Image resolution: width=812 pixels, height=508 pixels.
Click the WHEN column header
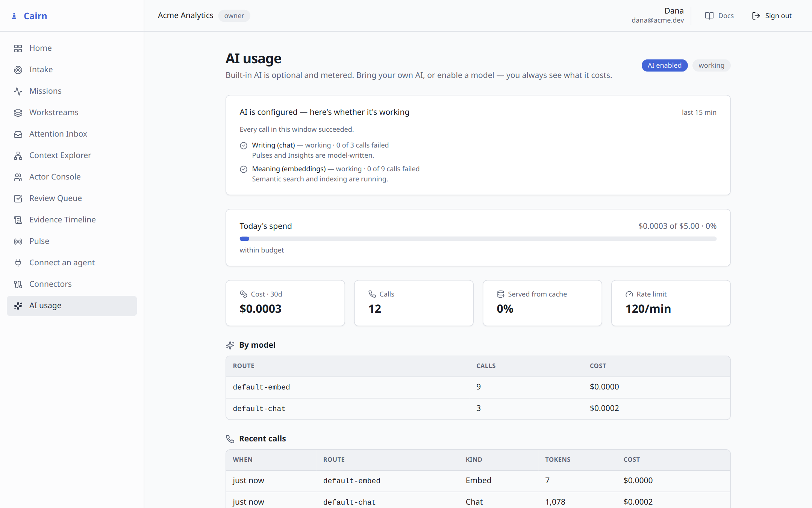pyautogui.click(x=242, y=460)
